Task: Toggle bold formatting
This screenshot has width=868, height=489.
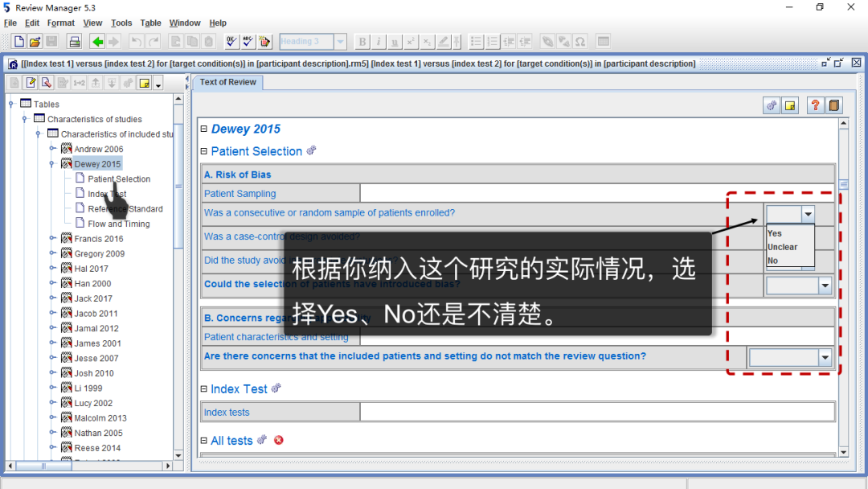Action: pos(362,41)
